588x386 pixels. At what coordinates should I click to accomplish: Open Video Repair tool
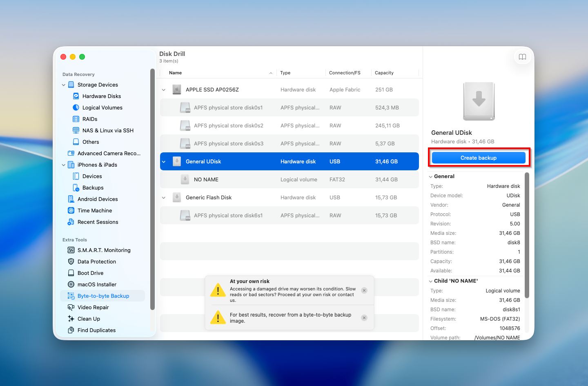[93, 307]
